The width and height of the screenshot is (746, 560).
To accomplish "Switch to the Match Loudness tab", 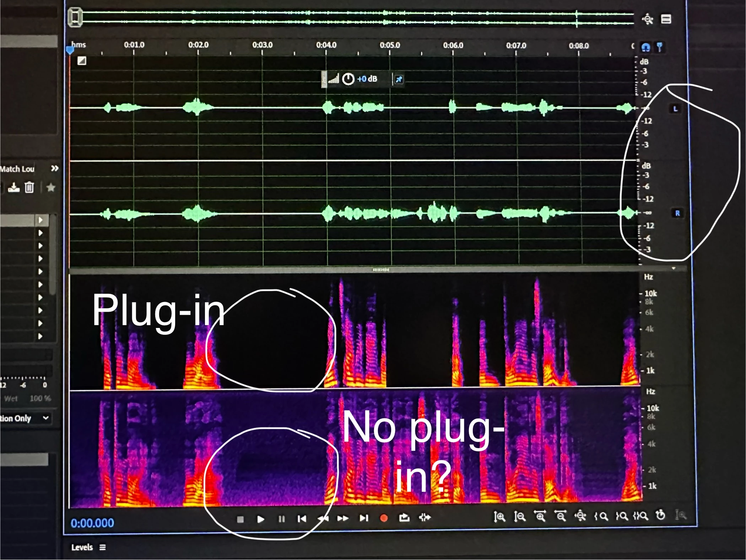I will (x=17, y=169).
